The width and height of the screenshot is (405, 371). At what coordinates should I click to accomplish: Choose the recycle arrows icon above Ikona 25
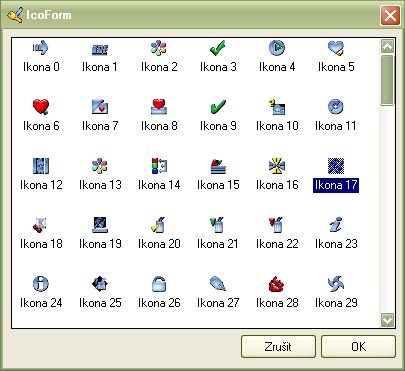pos(100,284)
